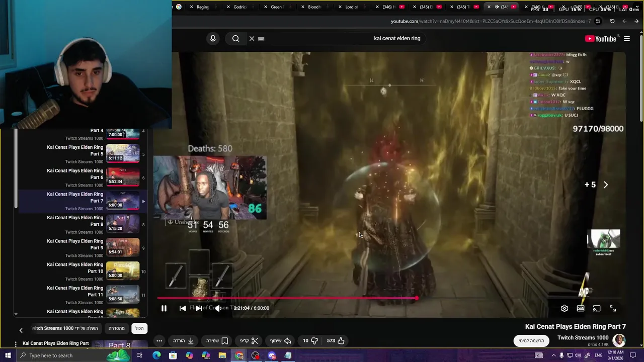Search with voice microphone button
The width and height of the screenshot is (644, 362).
(x=213, y=38)
